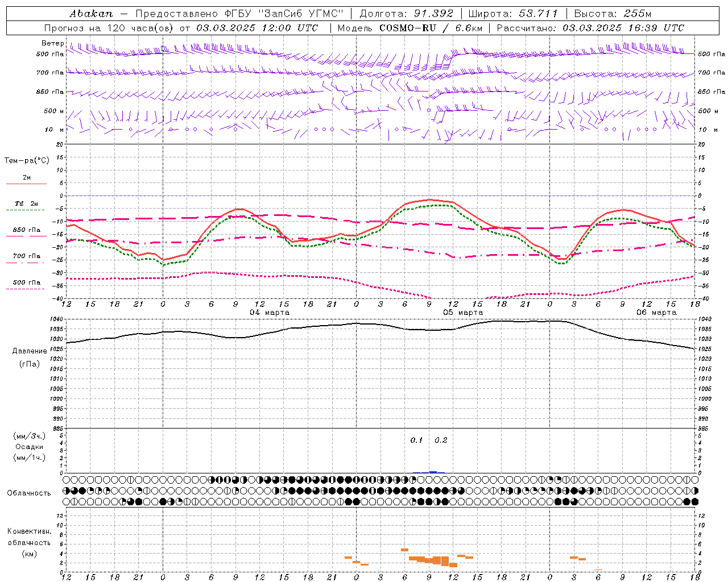Screen dimensions: 728x582
Task: Click the Тем-ра(°C) axis title
Action: 27,160
